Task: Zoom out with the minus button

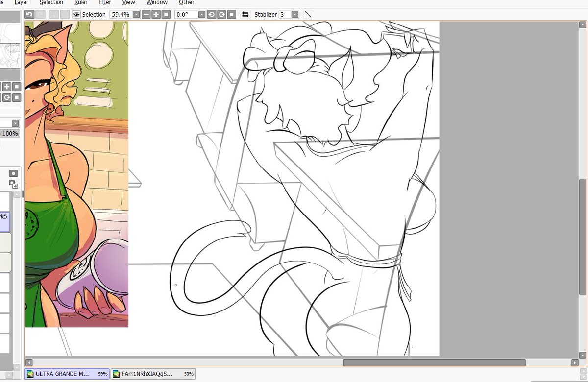Action: click(x=146, y=15)
